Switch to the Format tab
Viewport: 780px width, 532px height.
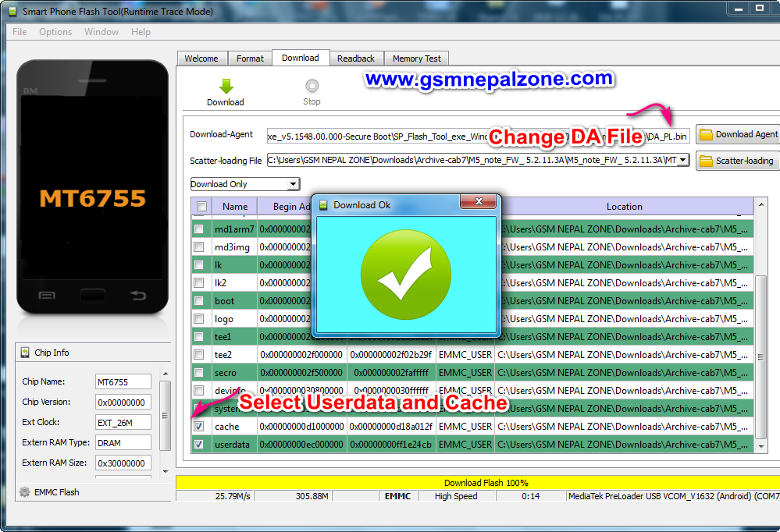tap(250, 59)
